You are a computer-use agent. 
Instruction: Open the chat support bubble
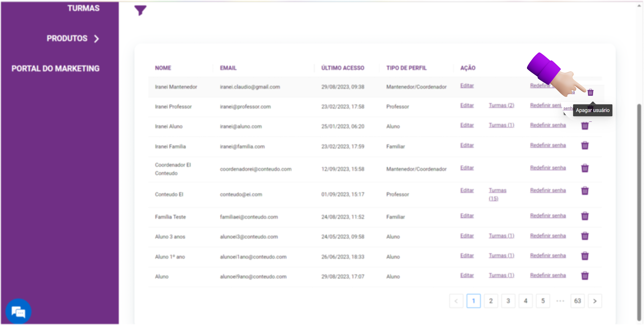(x=18, y=312)
